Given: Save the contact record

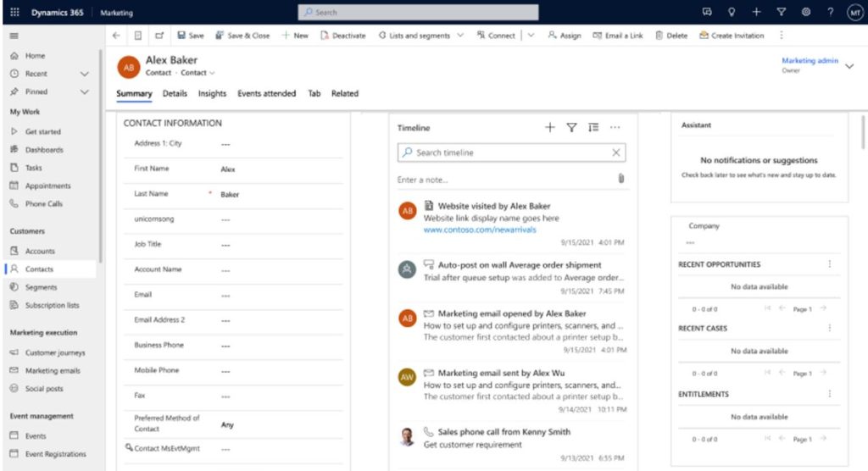Looking at the screenshot, I should click(x=191, y=36).
